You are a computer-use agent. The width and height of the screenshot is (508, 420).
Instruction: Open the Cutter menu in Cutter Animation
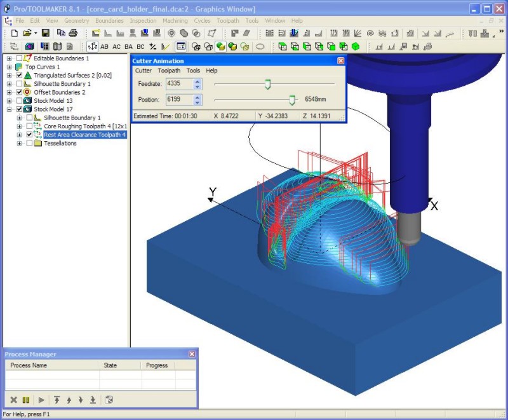(x=144, y=71)
